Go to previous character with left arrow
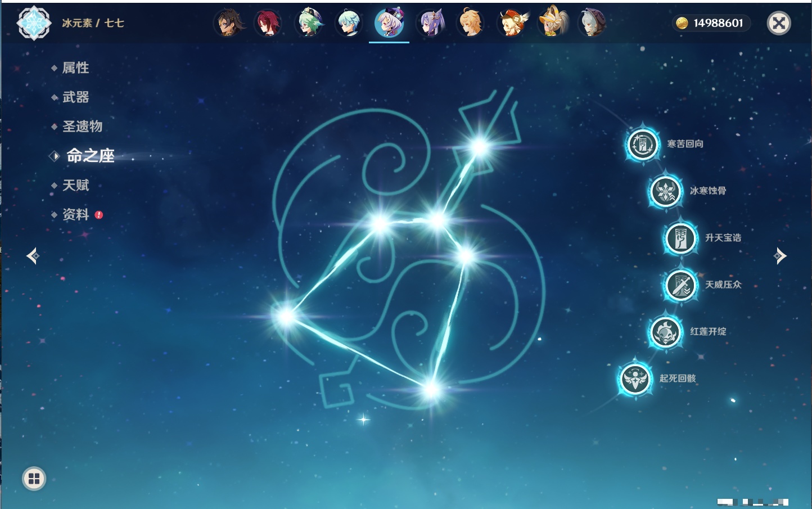This screenshot has height=509, width=812. tap(33, 256)
